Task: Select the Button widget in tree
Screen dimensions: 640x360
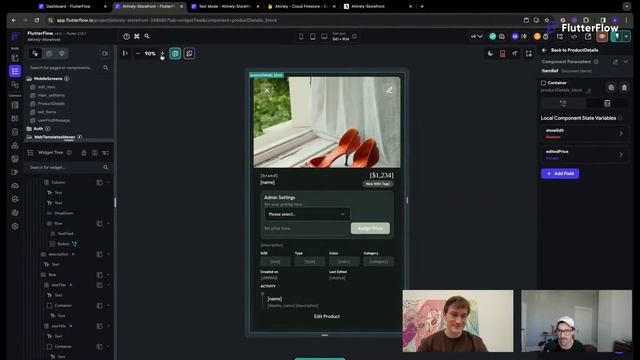Action: pyautogui.click(x=63, y=244)
